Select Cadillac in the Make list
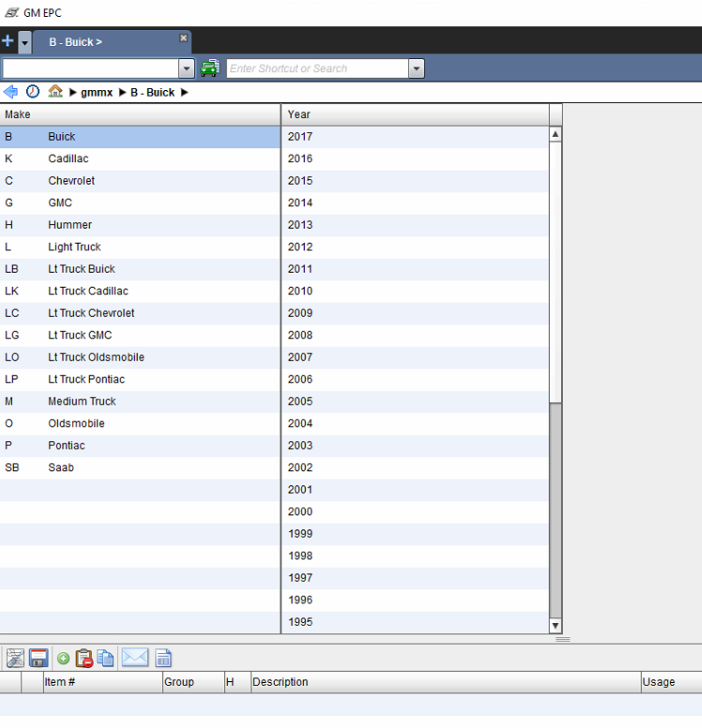 click(69, 159)
